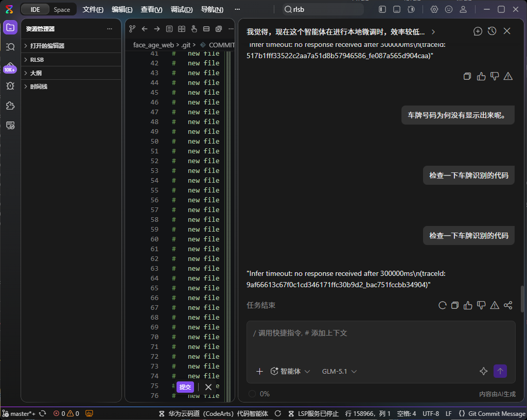Click the sparkle enhance-prompt icon in the chat input
527x420 pixels.
[483, 371]
